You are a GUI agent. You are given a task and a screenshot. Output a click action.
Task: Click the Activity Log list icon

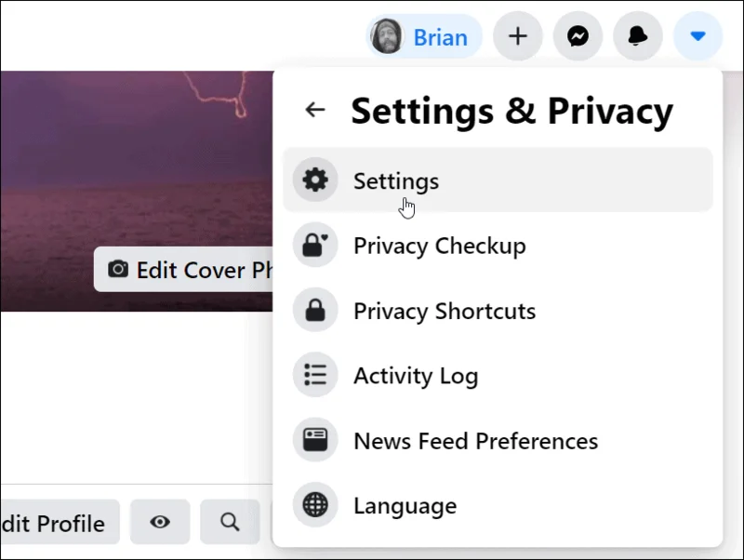tap(315, 375)
